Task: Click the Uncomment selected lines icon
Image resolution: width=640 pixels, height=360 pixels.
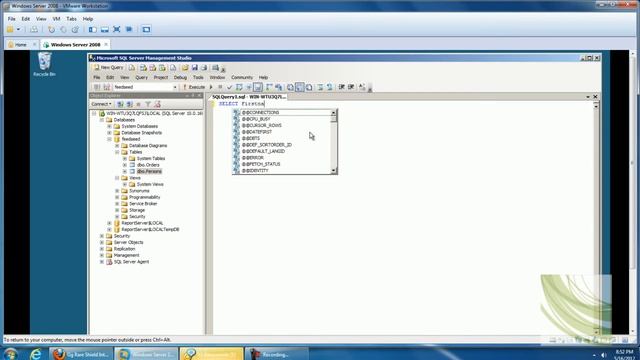Action: [330, 87]
